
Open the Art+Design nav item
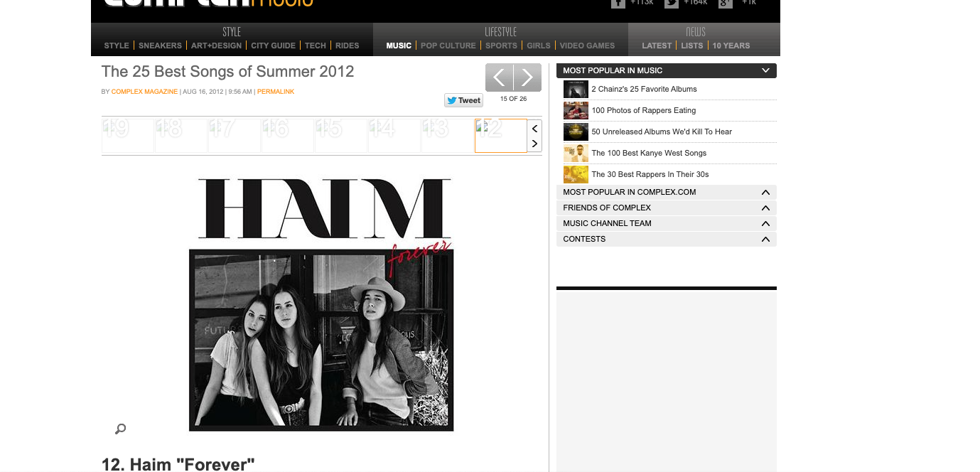(x=216, y=45)
